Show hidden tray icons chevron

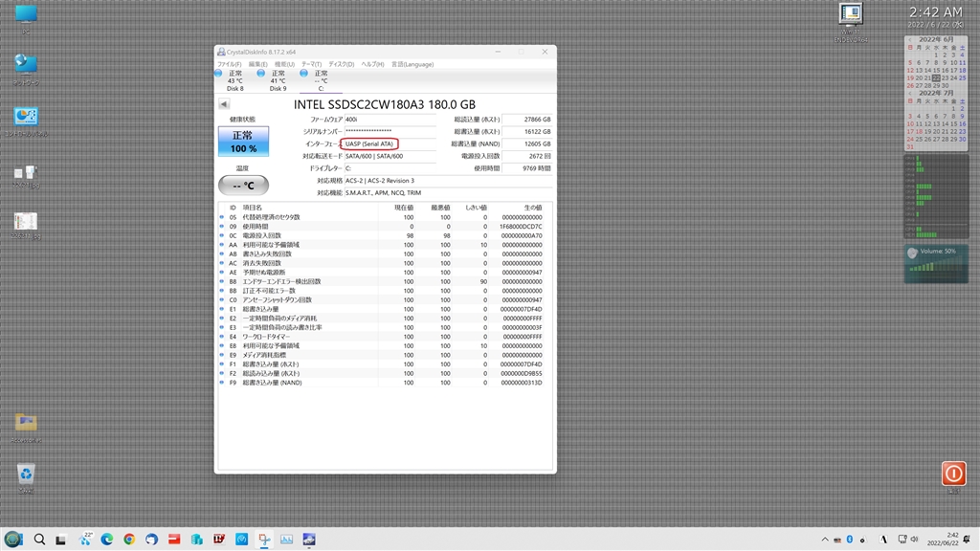coord(825,540)
